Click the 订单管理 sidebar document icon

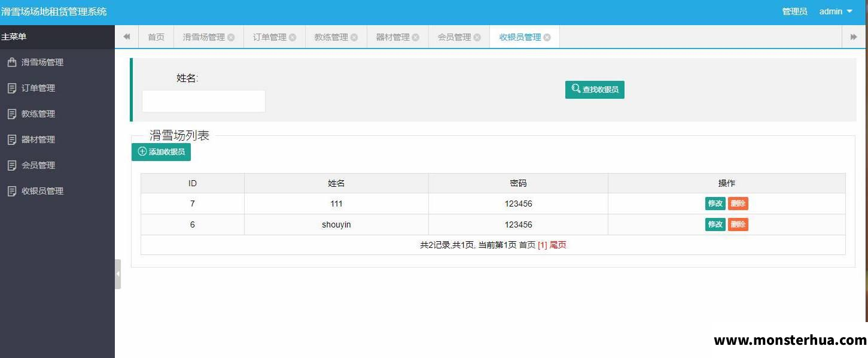pyautogui.click(x=11, y=88)
